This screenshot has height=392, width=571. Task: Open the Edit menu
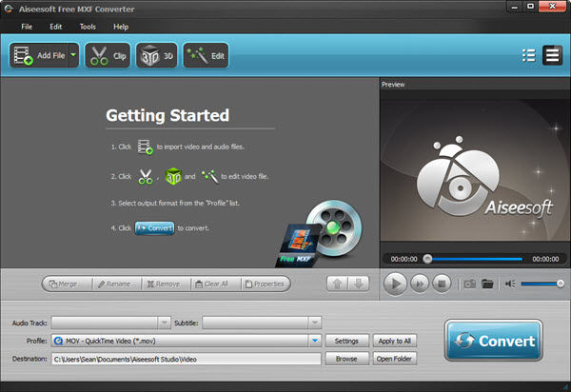click(x=56, y=27)
